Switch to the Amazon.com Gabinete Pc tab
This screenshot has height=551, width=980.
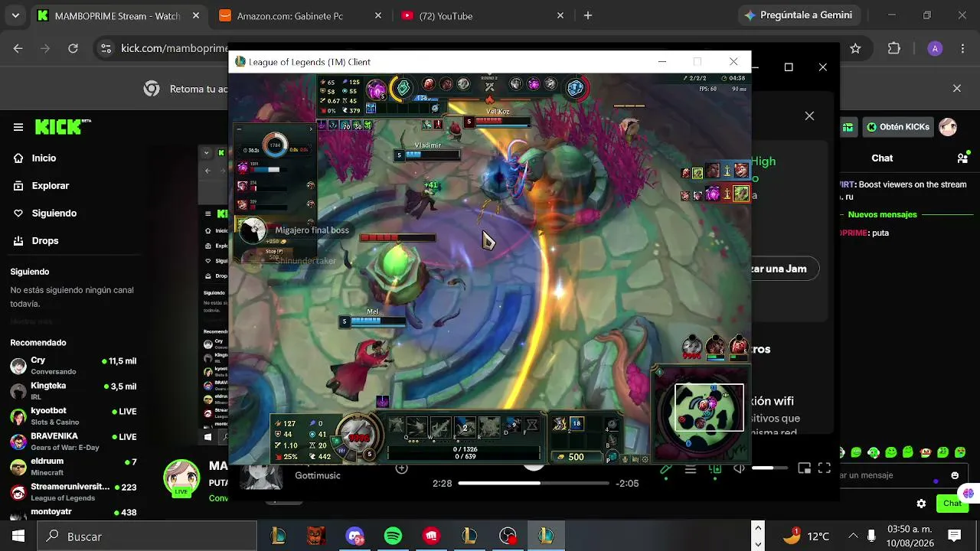point(299,16)
